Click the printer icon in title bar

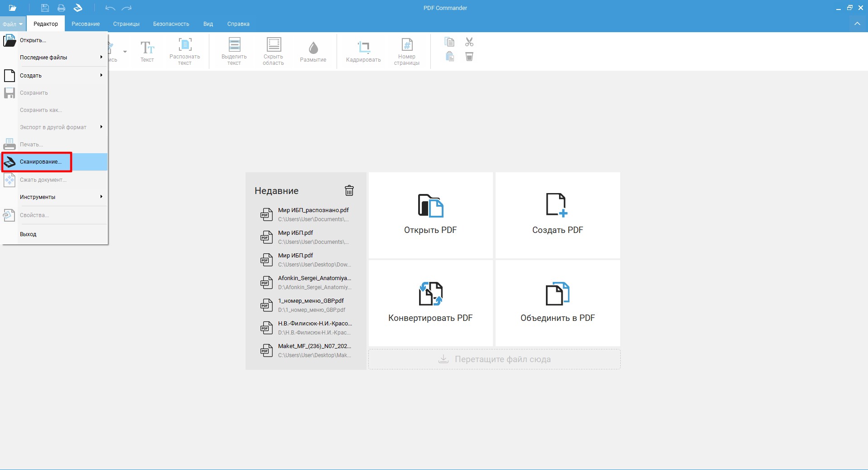[61, 8]
